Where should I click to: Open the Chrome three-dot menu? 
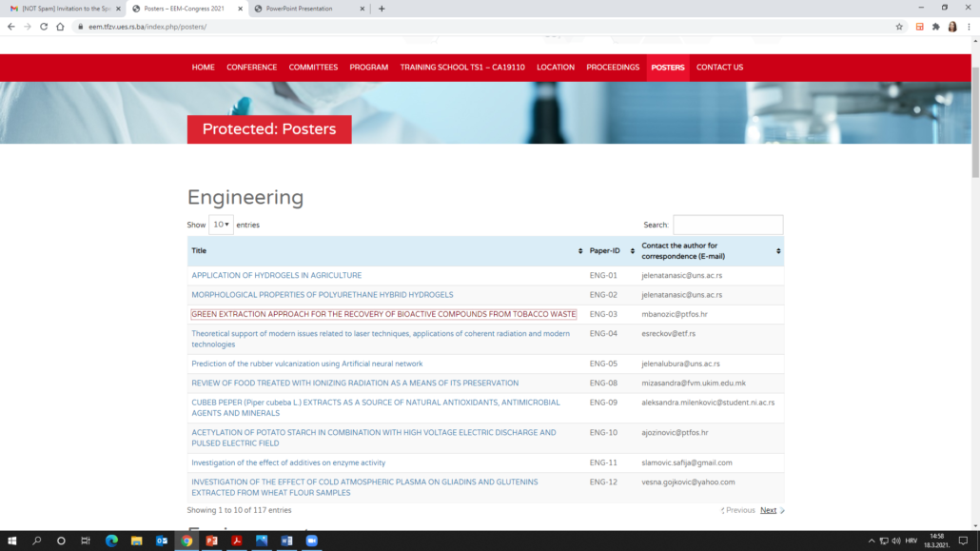click(x=969, y=27)
